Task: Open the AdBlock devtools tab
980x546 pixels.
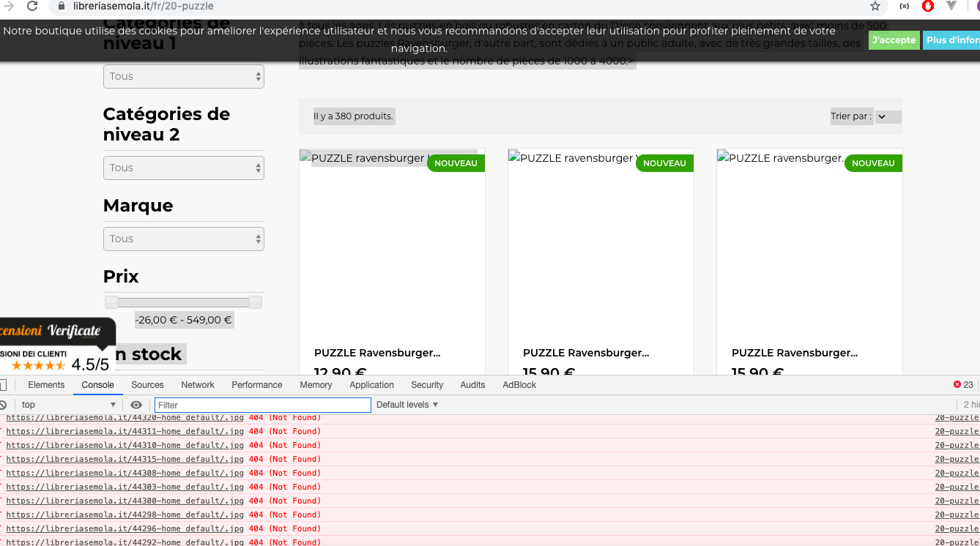Action: pyautogui.click(x=519, y=384)
